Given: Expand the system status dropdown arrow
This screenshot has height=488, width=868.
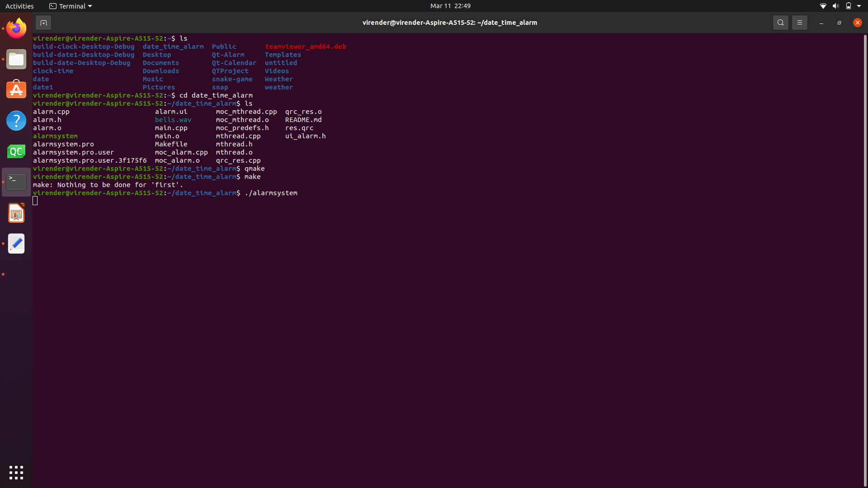Looking at the screenshot, I should (x=859, y=6).
